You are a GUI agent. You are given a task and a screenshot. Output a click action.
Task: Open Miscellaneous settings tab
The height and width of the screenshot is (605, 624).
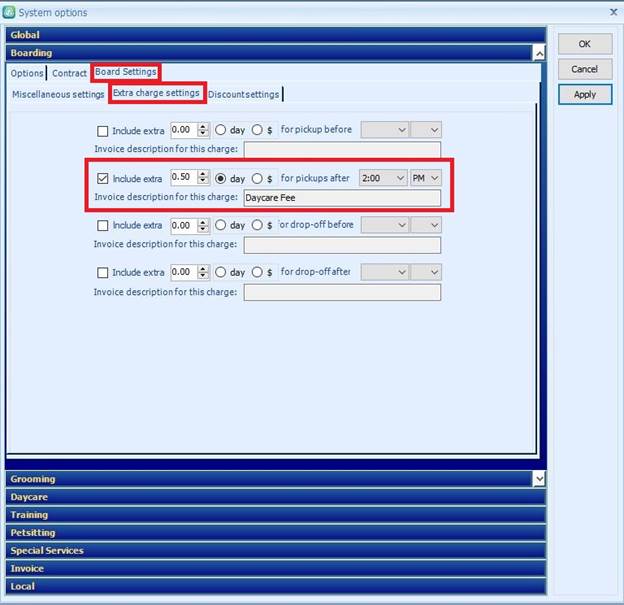point(58,94)
